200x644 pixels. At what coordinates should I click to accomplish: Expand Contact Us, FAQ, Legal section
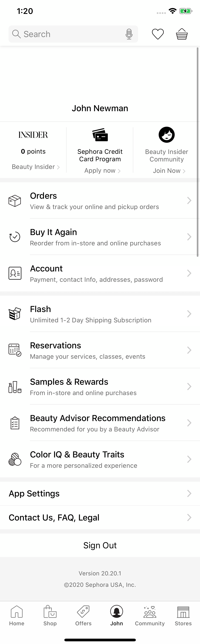(x=189, y=517)
